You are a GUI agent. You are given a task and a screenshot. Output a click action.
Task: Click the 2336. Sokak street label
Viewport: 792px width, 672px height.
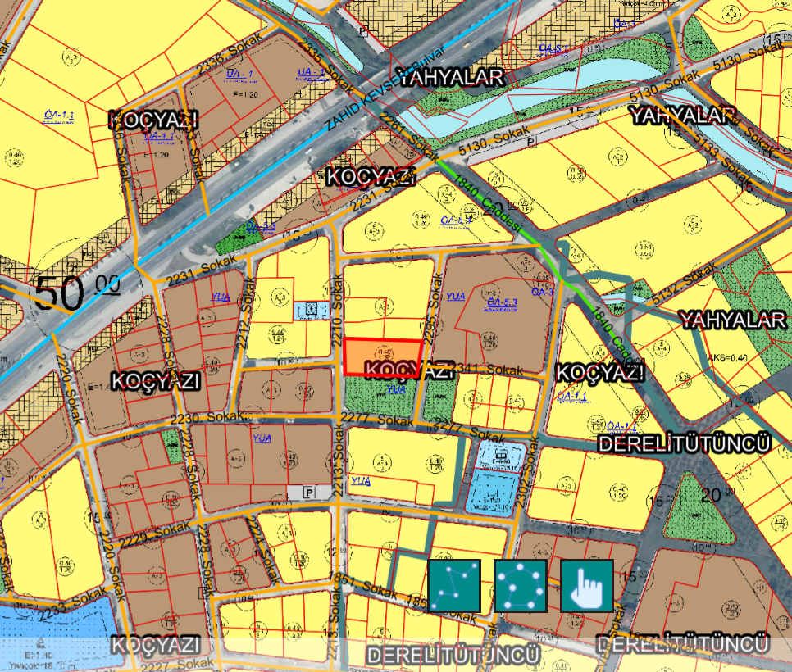coord(222,60)
